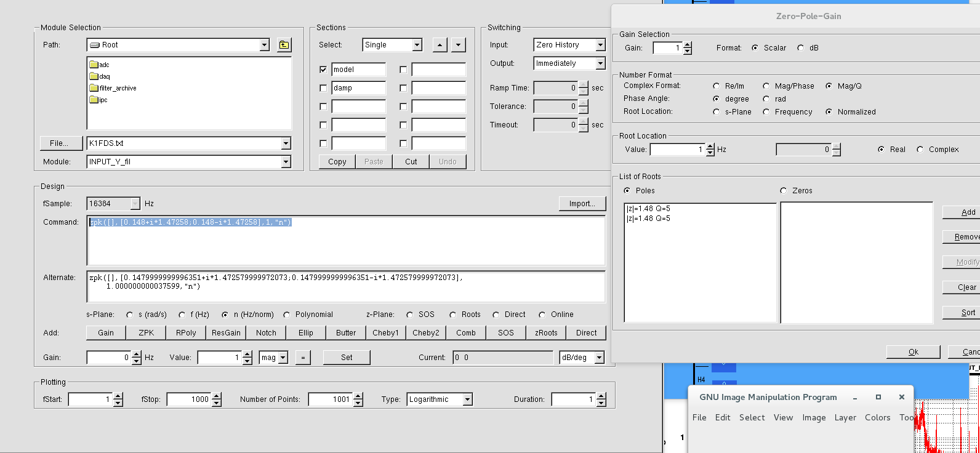This screenshot has width=980, height=453.
Task: Open the Input Zero History dropdown
Action: pos(600,45)
